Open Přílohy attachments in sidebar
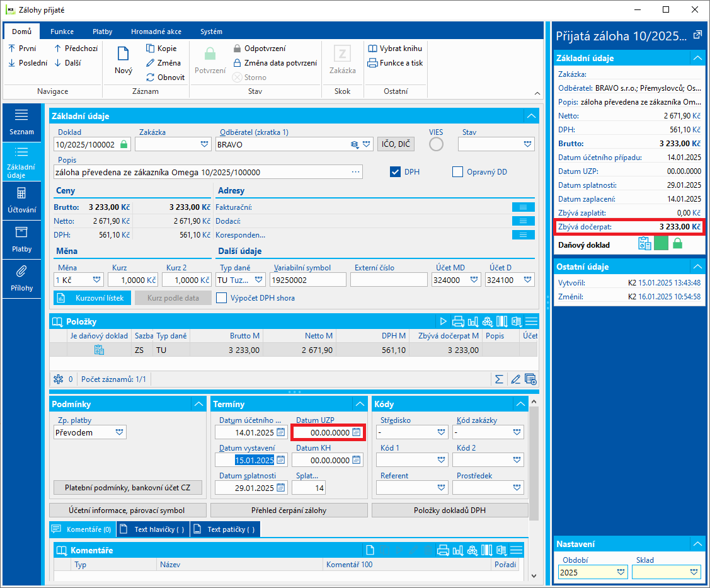Viewport: 710px width, 588px height. [22, 278]
